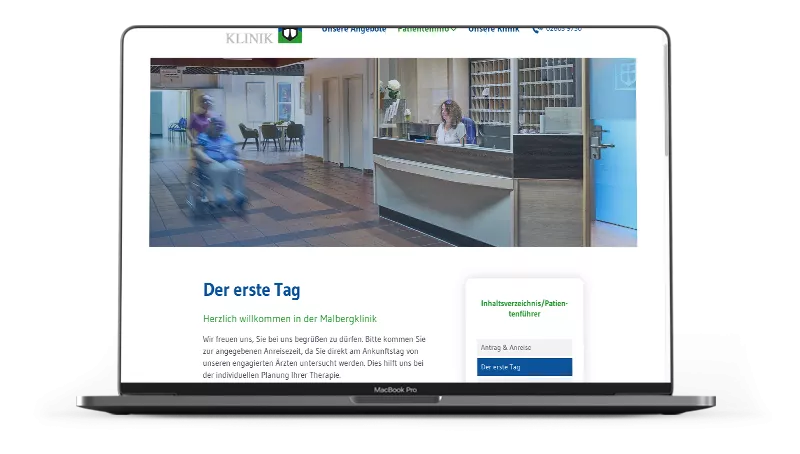The height and width of the screenshot is (454, 800).
Task: Click the Der erste Tag heading
Action: (252, 290)
